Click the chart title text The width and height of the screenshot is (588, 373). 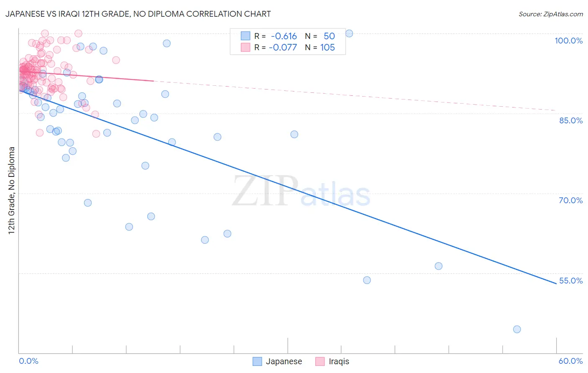[x=138, y=14]
